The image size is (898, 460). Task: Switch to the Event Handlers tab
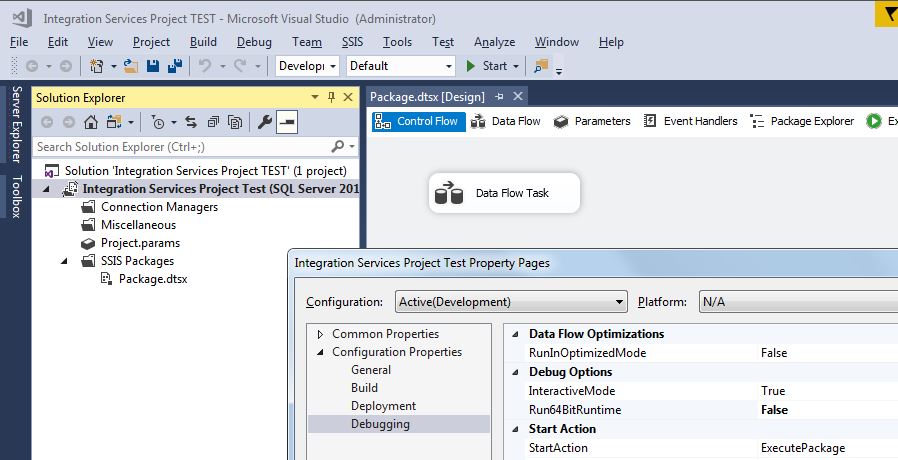pyautogui.click(x=691, y=121)
